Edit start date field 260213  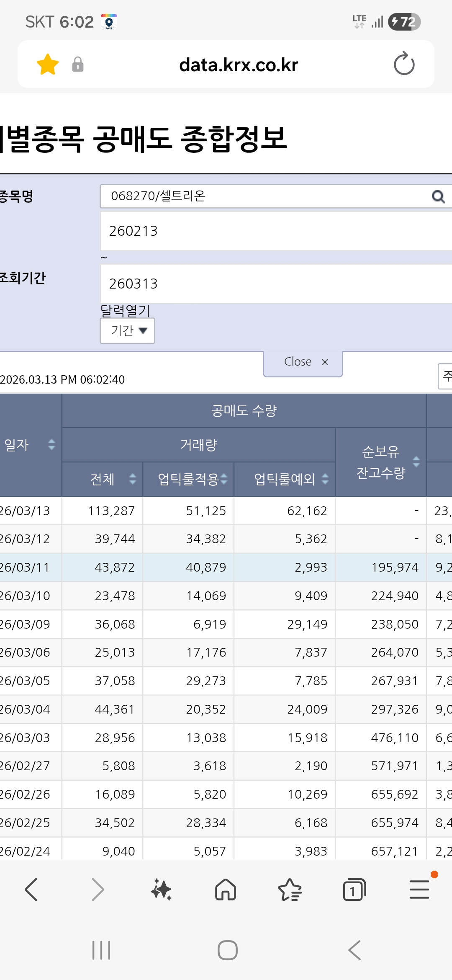(276, 231)
